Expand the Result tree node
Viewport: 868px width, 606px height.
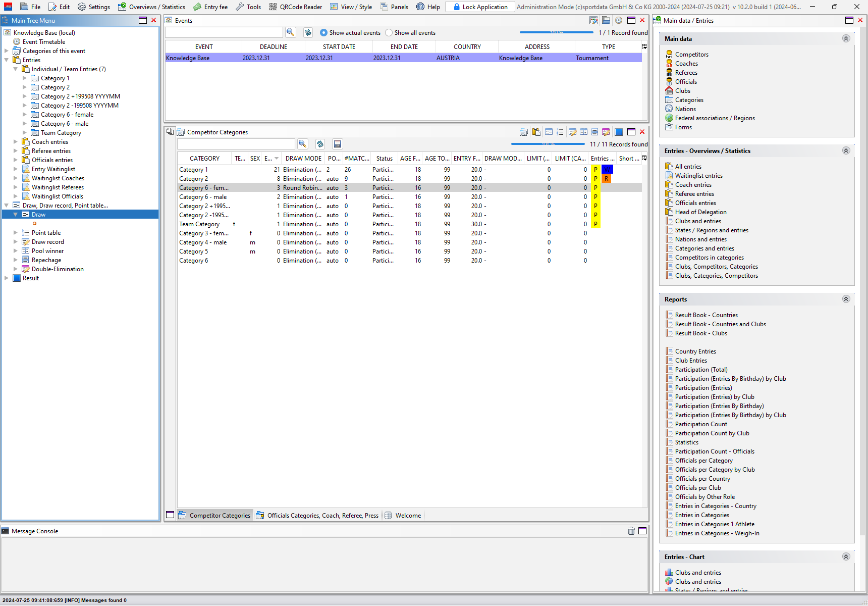(x=7, y=278)
